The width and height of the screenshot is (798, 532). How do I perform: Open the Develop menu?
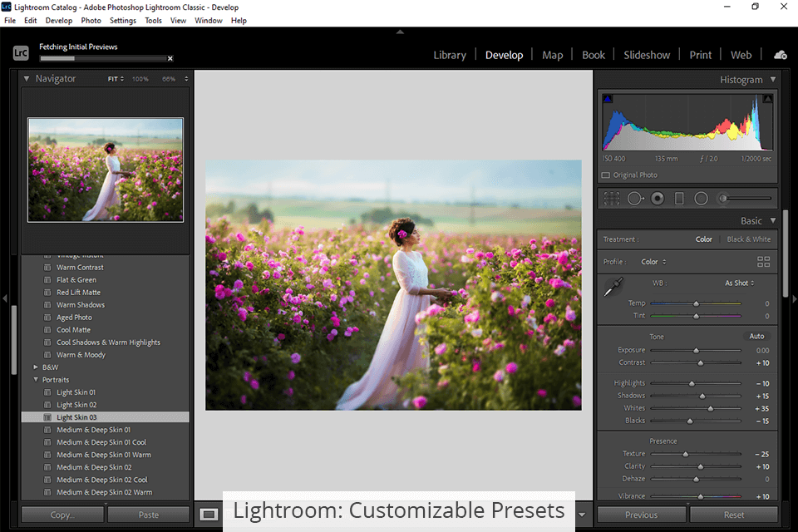pyautogui.click(x=58, y=20)
